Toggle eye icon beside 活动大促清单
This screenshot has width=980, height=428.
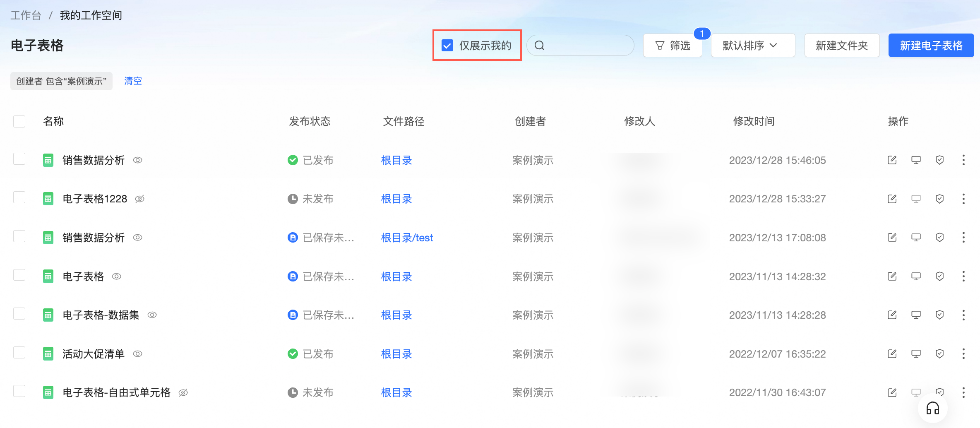pyautogui.click(x=138, y=354)
